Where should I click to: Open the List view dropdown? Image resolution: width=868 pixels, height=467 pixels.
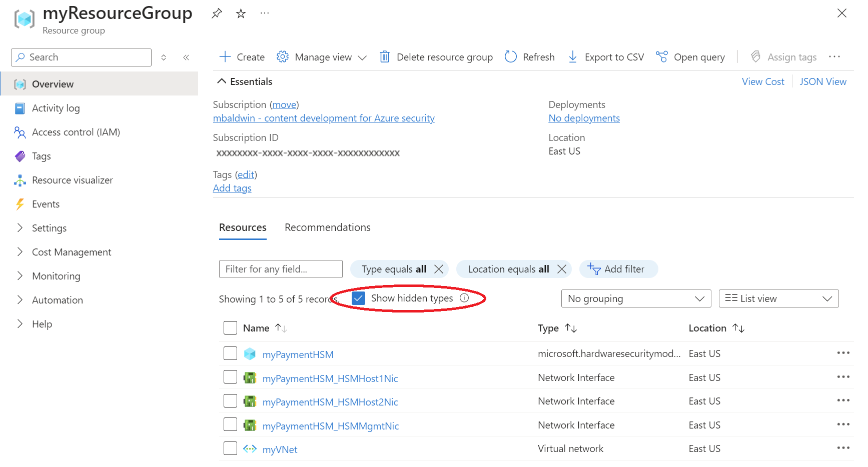778,298
